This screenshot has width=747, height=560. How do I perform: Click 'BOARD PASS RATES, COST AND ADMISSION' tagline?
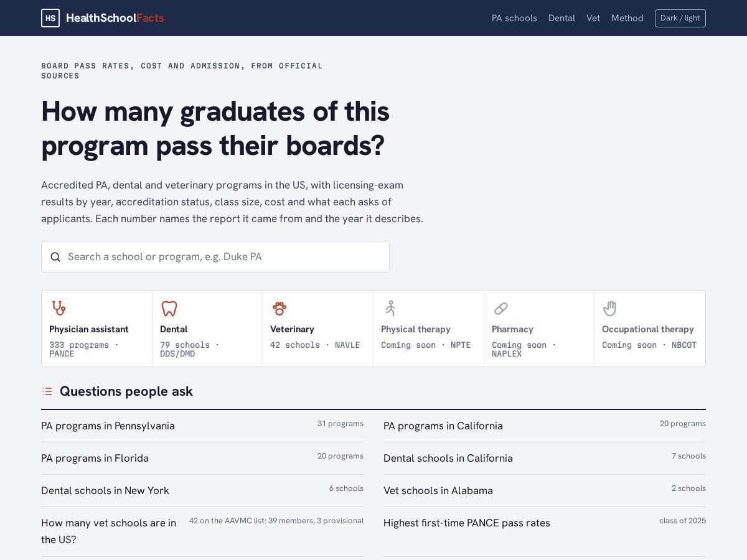coord(182,71)
